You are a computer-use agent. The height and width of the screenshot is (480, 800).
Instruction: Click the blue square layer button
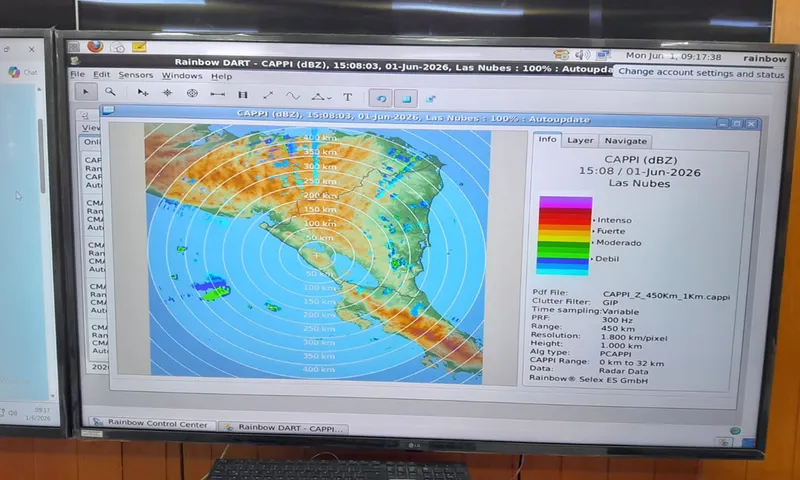406,99
